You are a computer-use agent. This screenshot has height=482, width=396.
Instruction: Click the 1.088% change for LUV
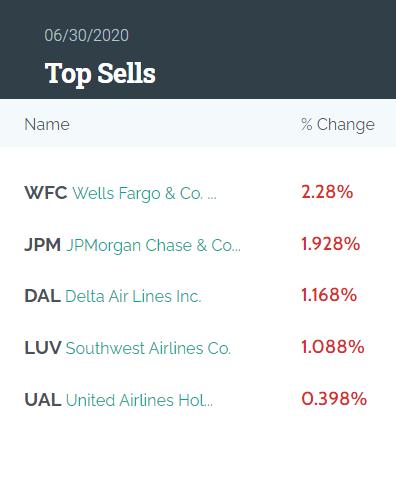pos(333,347)
